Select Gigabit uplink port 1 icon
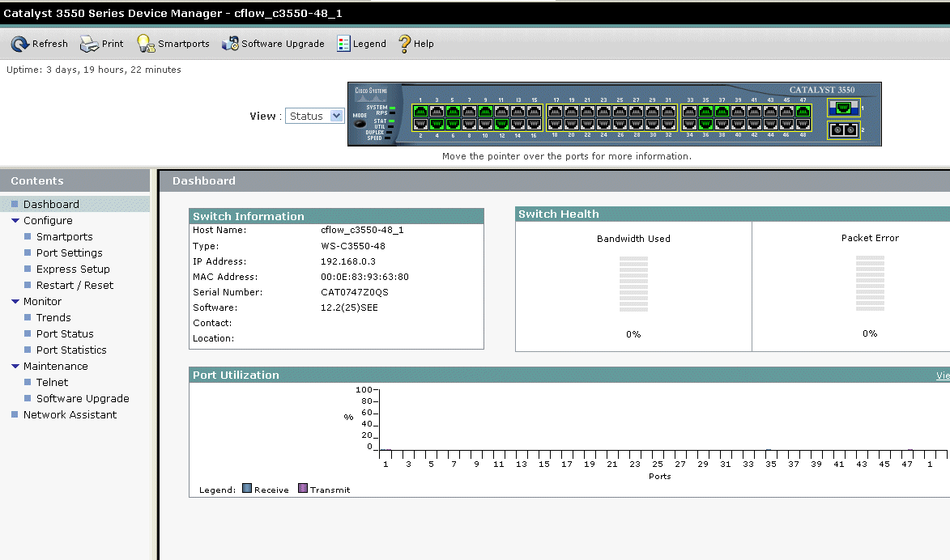 point(843,108)
